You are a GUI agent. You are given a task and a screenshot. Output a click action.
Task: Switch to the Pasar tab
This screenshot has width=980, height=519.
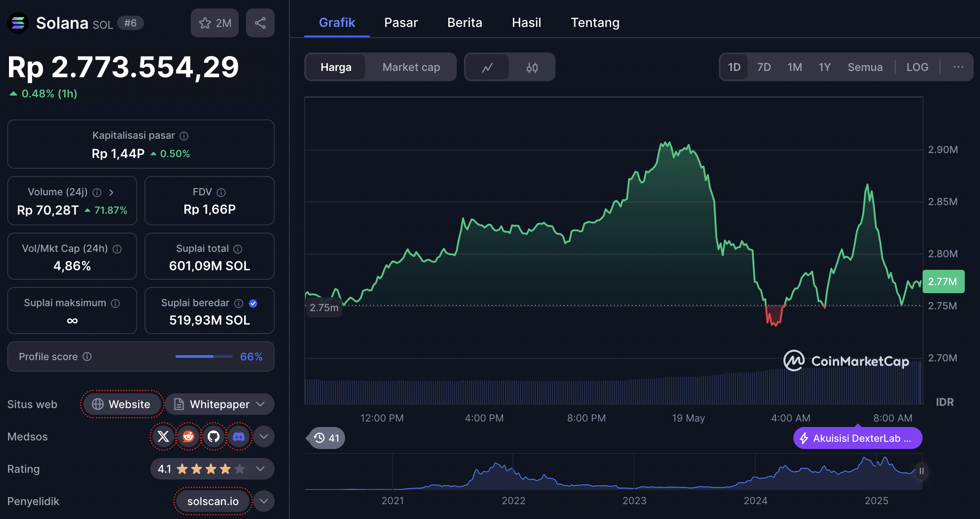click(x=401, y=22)
